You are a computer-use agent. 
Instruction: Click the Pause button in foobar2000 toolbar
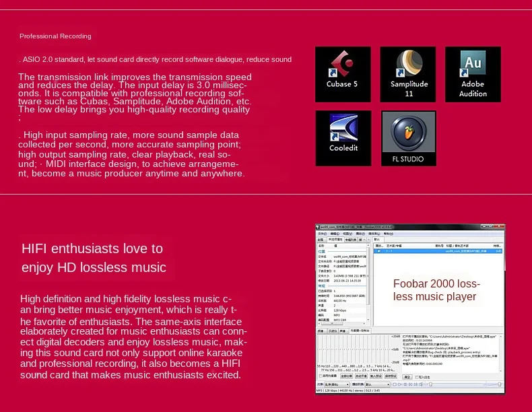(x=405, y=384)
